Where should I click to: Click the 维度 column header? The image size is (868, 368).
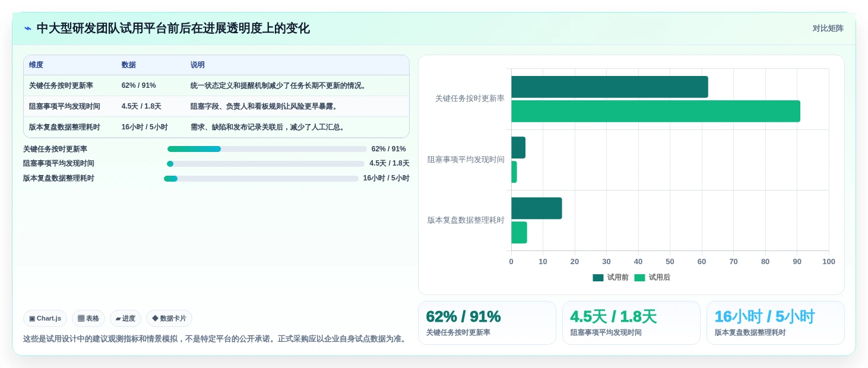pyautogui.click(x=36, y=65)
